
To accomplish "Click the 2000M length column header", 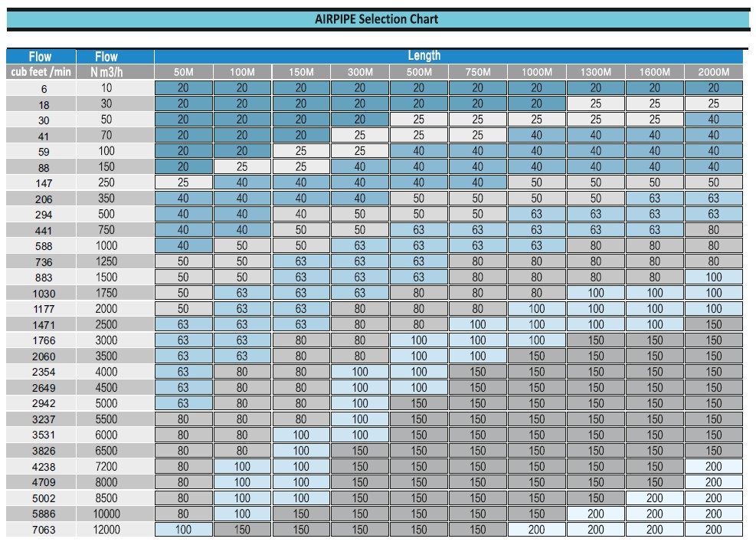I will 714,72.
